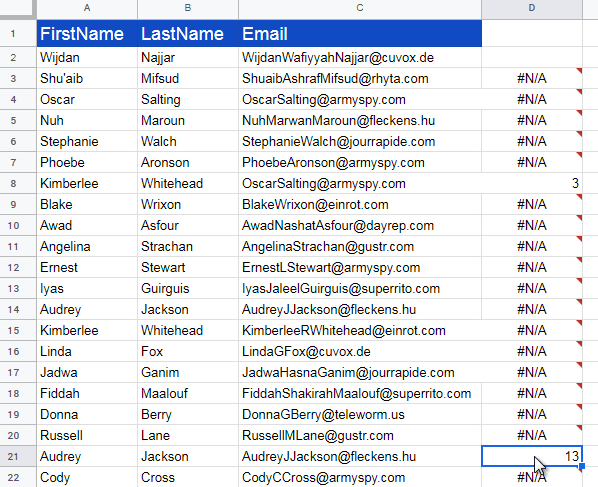Click the Cross last name cell

coord(188,477)
